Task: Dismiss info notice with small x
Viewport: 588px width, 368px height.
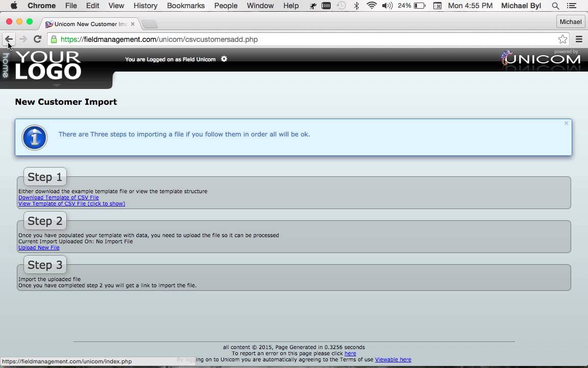Action: [566, 123]
